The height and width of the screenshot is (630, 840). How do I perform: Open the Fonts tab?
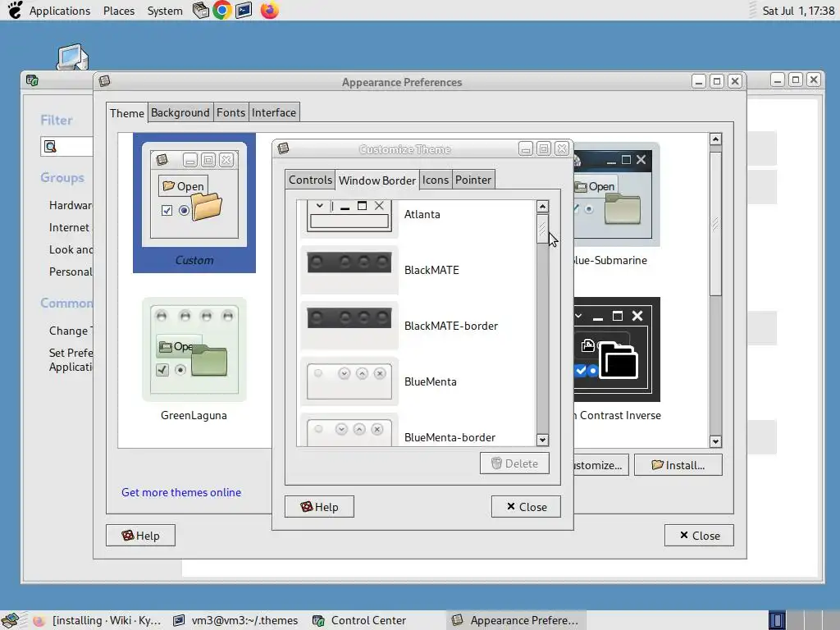point(231,112)
